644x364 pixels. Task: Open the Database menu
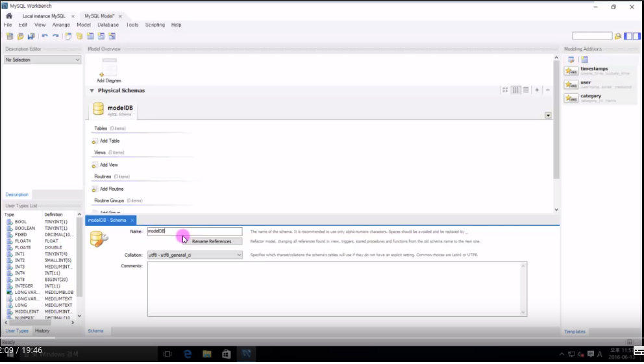pyautogui.click(x=108, y=25)
